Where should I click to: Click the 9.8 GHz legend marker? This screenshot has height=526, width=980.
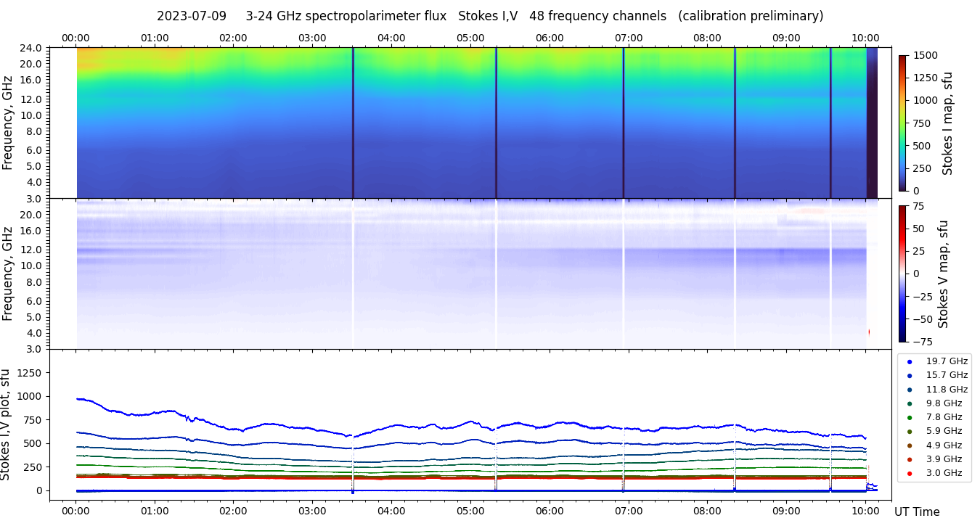(910, 403)
